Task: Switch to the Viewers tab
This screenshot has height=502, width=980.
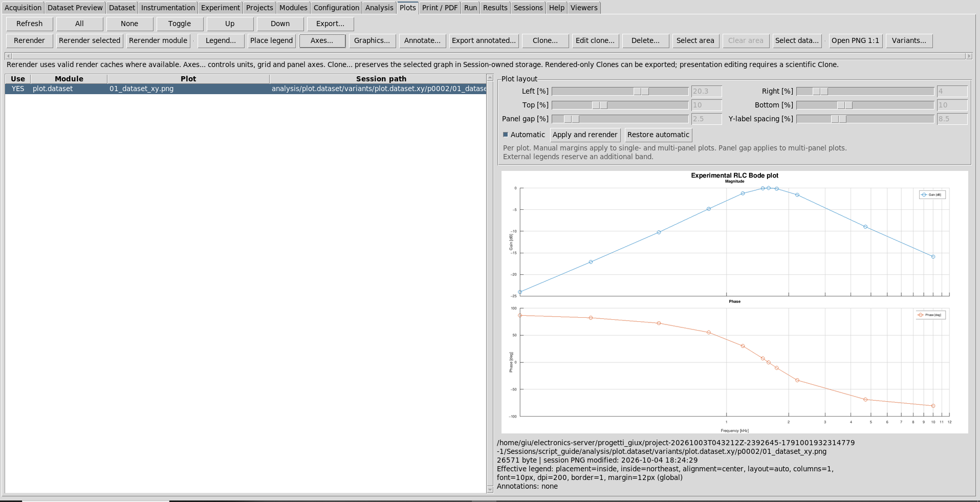Action: point(584,8)
